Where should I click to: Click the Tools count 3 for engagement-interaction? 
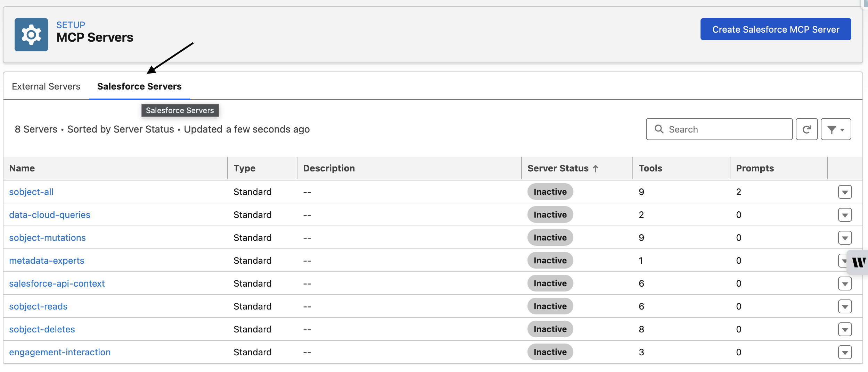click(641, 352)
